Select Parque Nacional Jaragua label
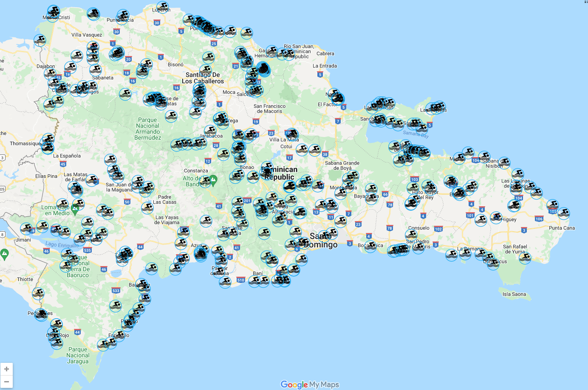This screenshot has height=390, width=588. click(78, 356)
